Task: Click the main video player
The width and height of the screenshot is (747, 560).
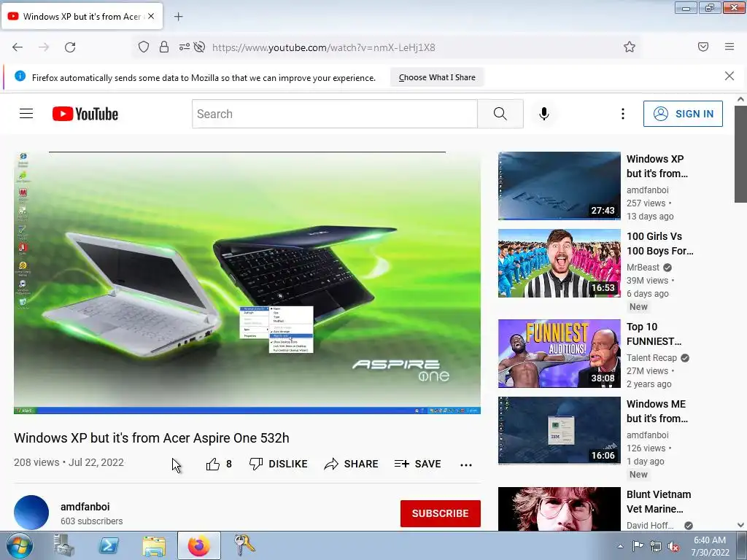Action: click(247, 283)
